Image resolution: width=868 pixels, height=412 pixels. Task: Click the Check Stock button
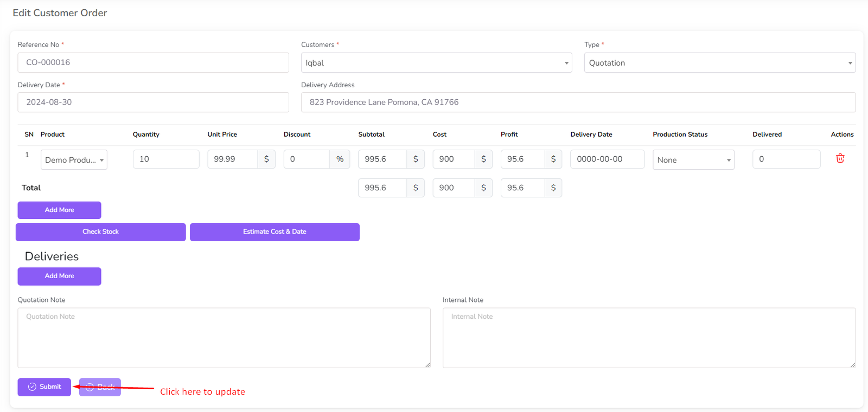(100, 232)
